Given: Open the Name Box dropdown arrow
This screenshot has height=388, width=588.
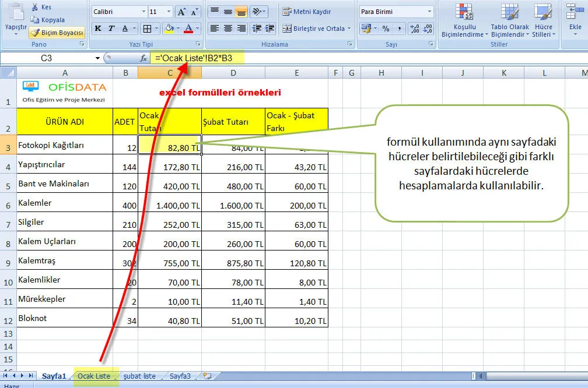Looking at the screenshot, I should 97,58.
